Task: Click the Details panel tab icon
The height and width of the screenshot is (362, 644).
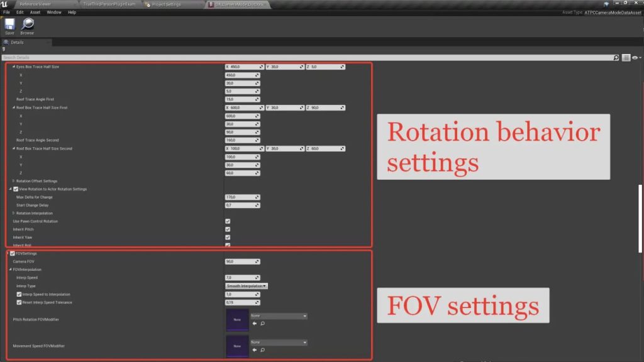Action: pos(6,42)
